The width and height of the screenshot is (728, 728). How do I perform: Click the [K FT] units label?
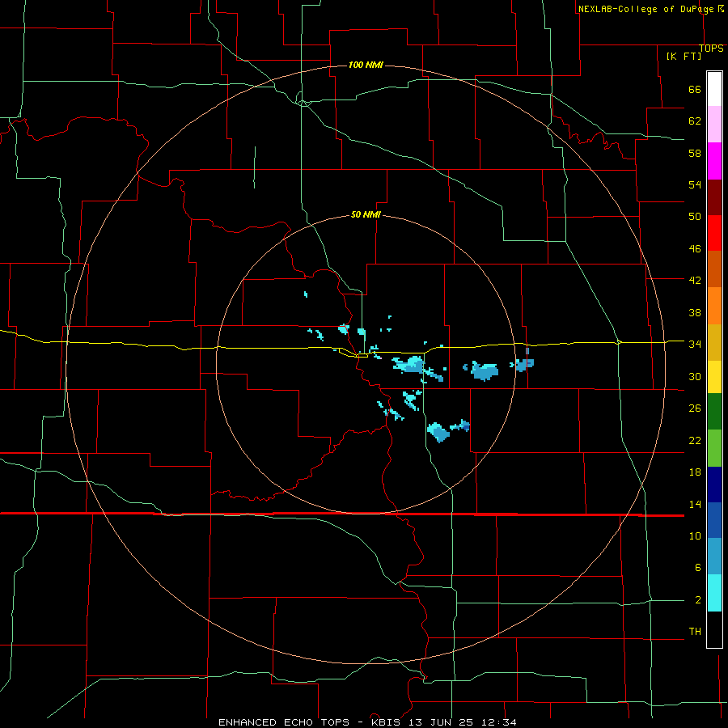coord(684,56)
